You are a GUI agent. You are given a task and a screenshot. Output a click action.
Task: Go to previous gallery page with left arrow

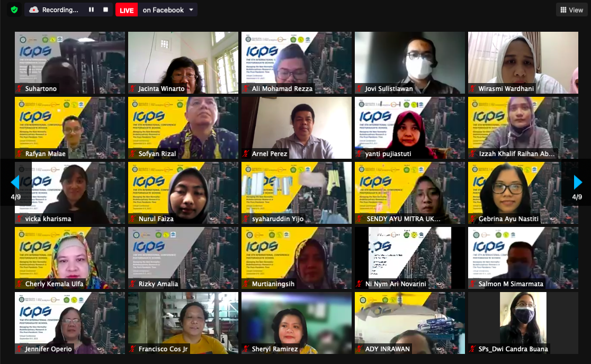(x=15, y=183)
